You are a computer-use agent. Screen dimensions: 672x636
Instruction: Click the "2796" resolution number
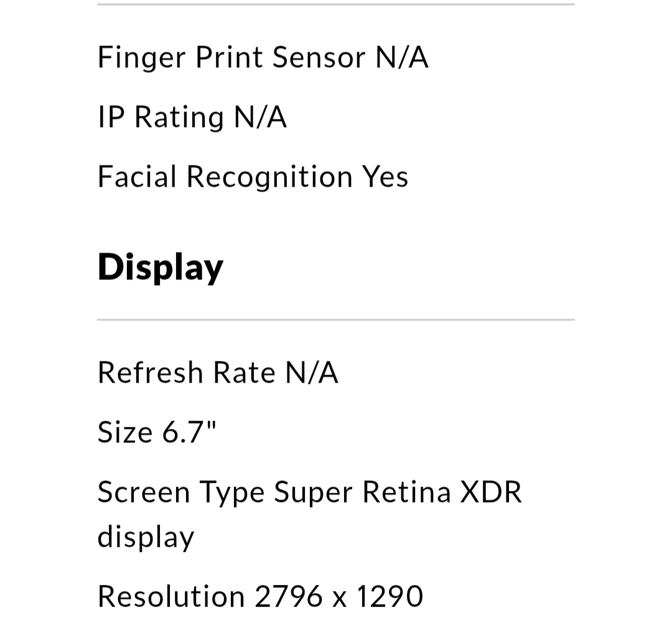click(289, 596)
